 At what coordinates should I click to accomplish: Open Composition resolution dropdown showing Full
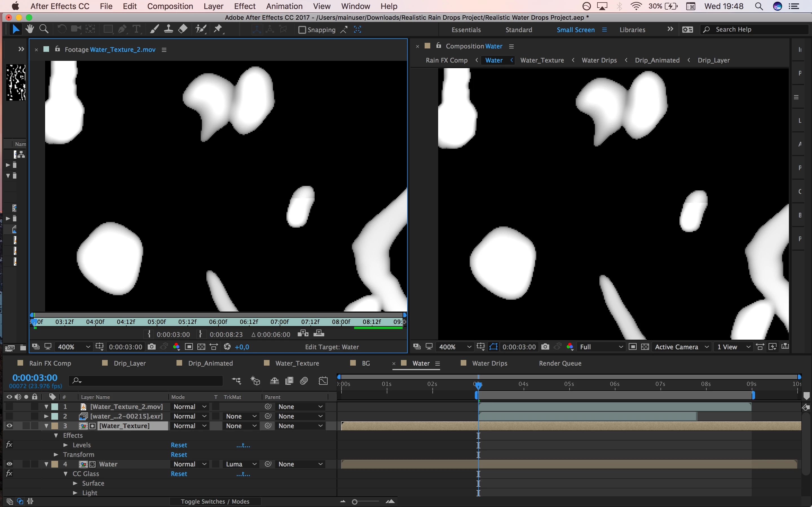coord(601,347)
